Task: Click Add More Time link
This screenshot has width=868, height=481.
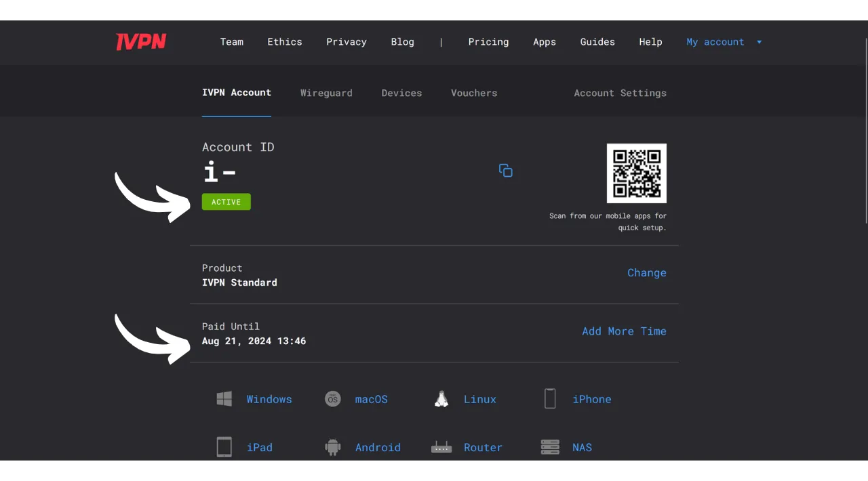Action: pyautogui.click(x=625, y=331)
